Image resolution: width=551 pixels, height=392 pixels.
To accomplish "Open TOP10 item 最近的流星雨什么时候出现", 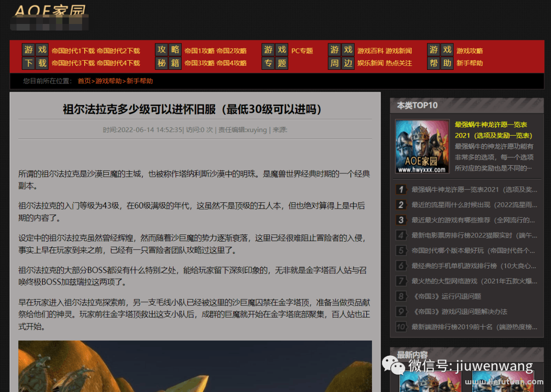I will (474, 205).
